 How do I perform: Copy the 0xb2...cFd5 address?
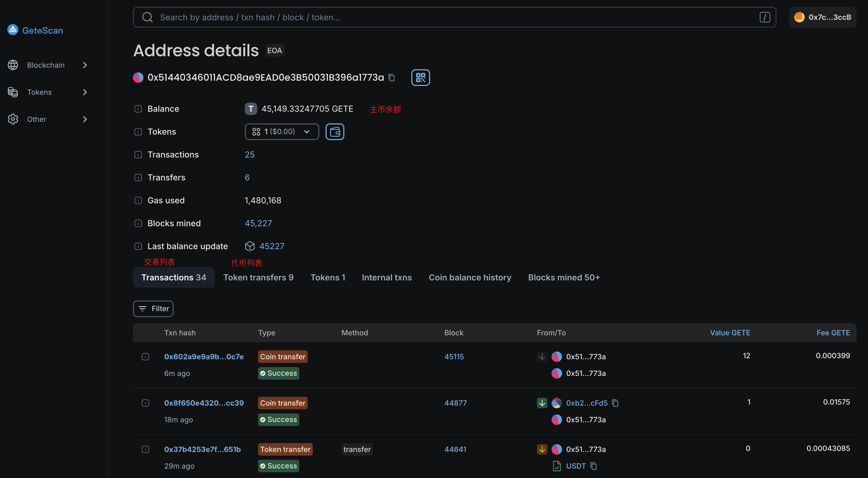click(x=615, y=403)
